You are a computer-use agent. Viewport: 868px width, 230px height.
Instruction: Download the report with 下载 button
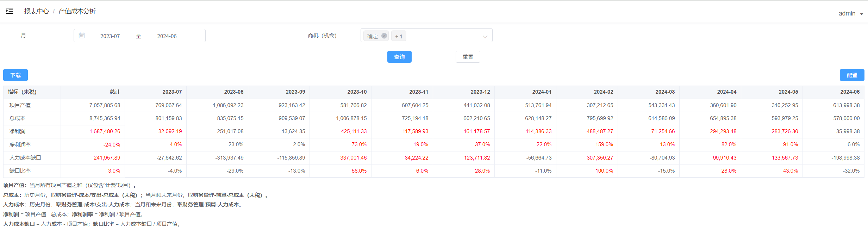tap(15, 75)
